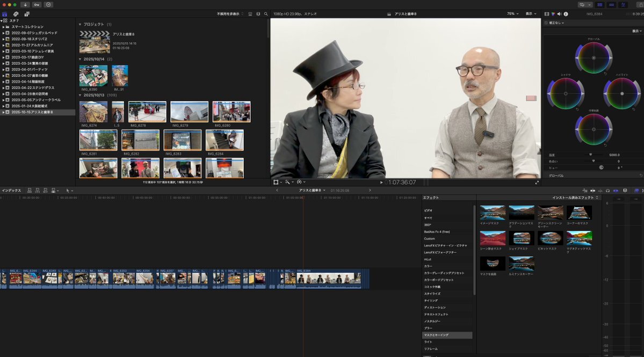
Task: Toggle the inspector panel show/hide button
Action: [x=624, y=4]
